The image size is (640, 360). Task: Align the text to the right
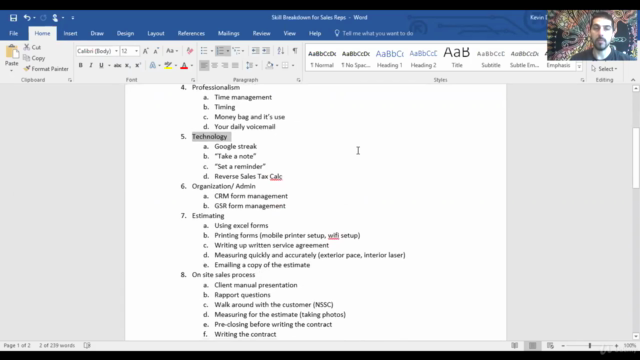(x=224, y=65)
